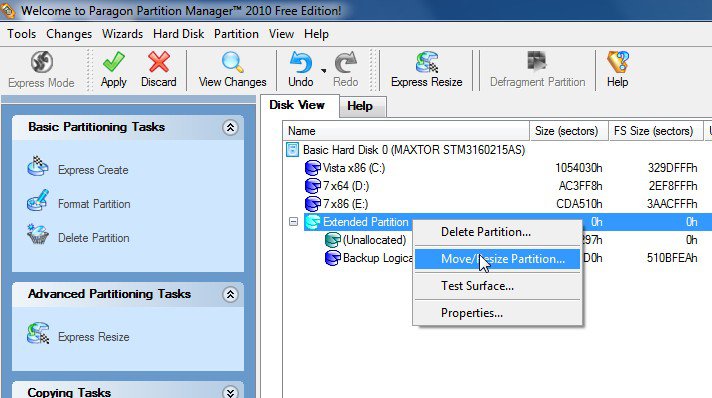
Task: Click the 3AACFFFh FS size value
Action: 672,204
